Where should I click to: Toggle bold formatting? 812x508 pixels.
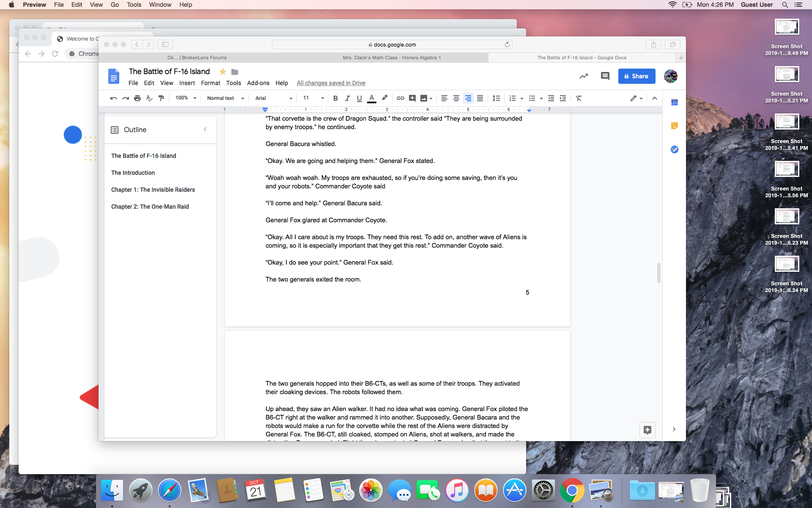coord(335,98)
